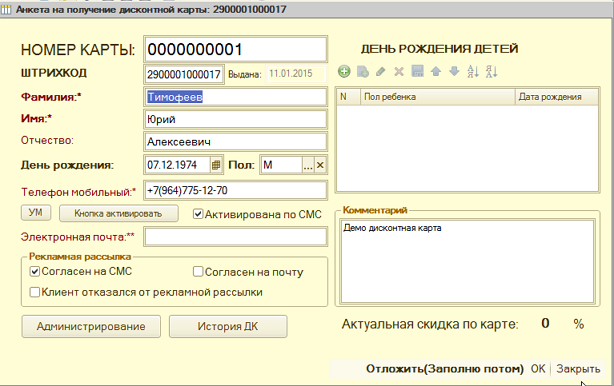Check Клиент отказался от рекламной рассылки

tap(35, 292)
